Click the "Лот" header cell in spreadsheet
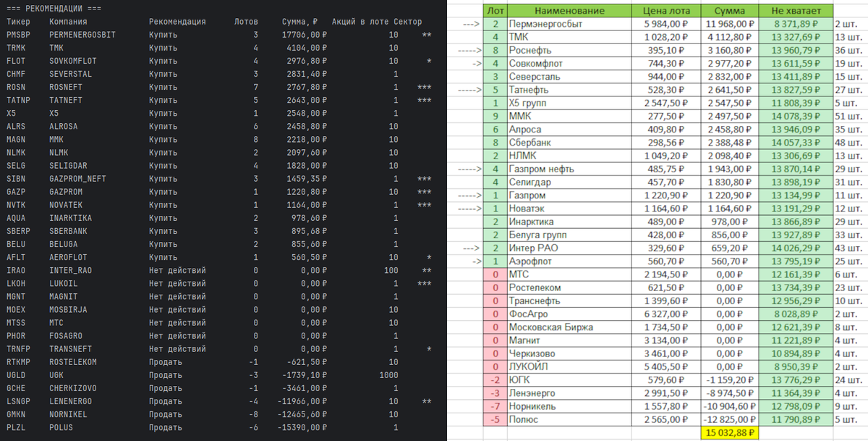 (x=495, y=11)
